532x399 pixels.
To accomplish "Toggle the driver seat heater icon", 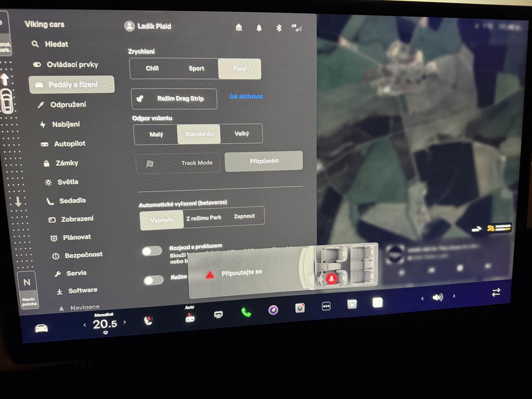I will pos(149,320).
